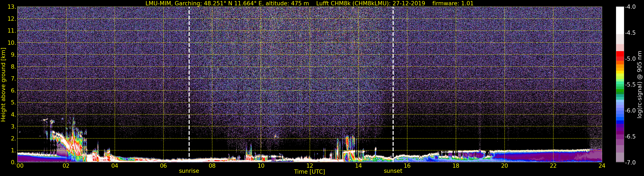Click the x-axis tick label "04"

115,166
